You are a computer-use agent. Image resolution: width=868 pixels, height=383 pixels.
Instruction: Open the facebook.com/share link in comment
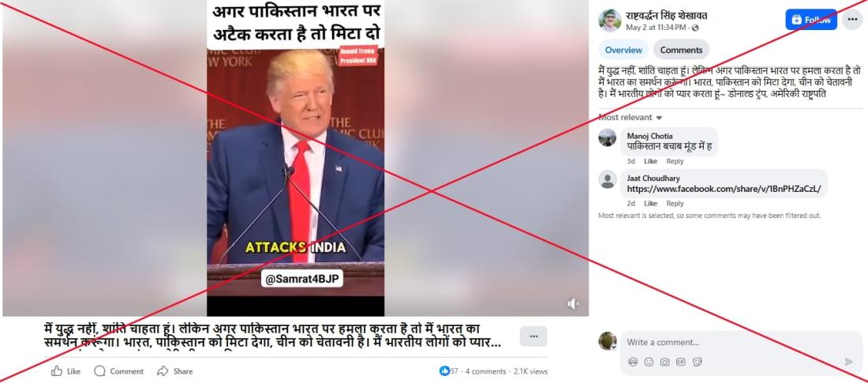[724, 190]
